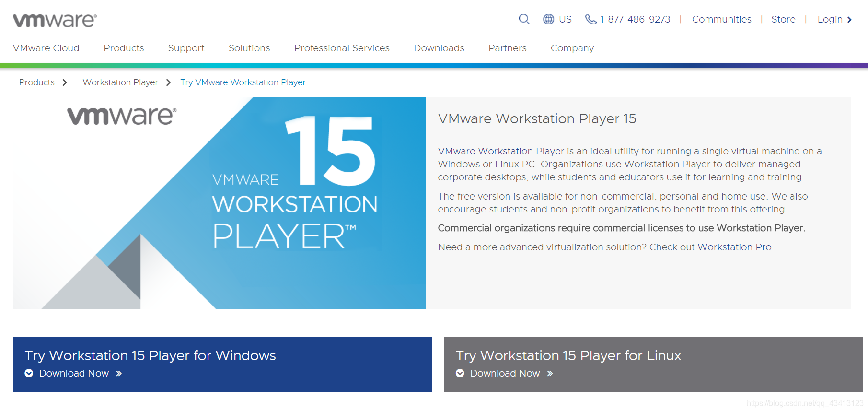This screenshot has height=412, width=868.
Task: Click Try VMware Workstation Player breadcrumb
Action: 243,82
